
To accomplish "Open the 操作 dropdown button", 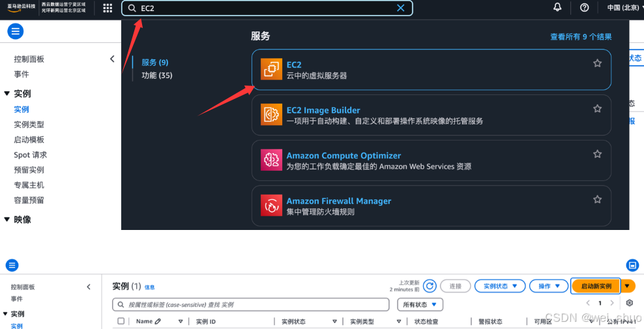I will (549, 286).
